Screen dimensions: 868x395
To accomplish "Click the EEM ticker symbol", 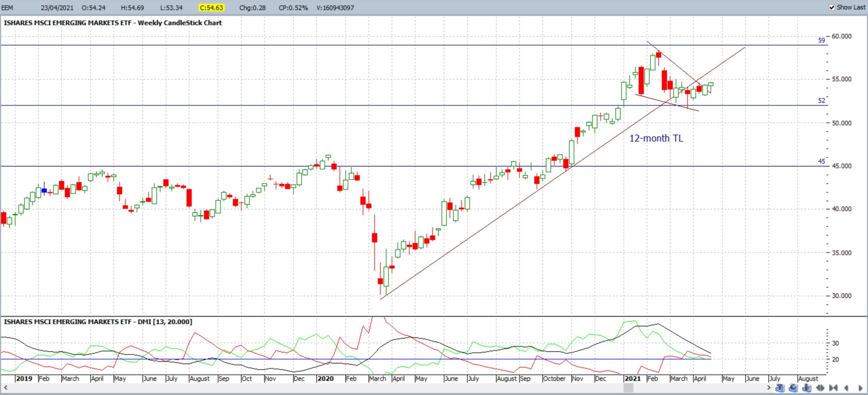I will click(x=7, y=8).
